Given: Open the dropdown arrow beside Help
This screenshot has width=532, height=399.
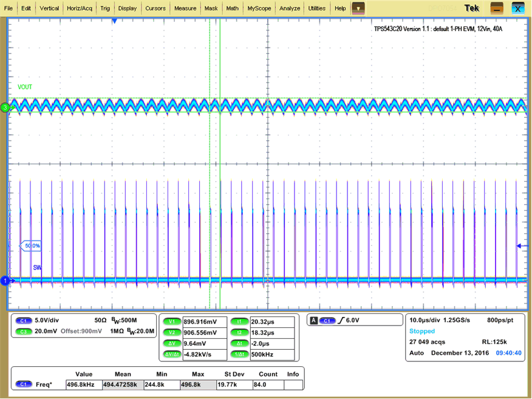Looking at the screenshot, I should 357,8.
